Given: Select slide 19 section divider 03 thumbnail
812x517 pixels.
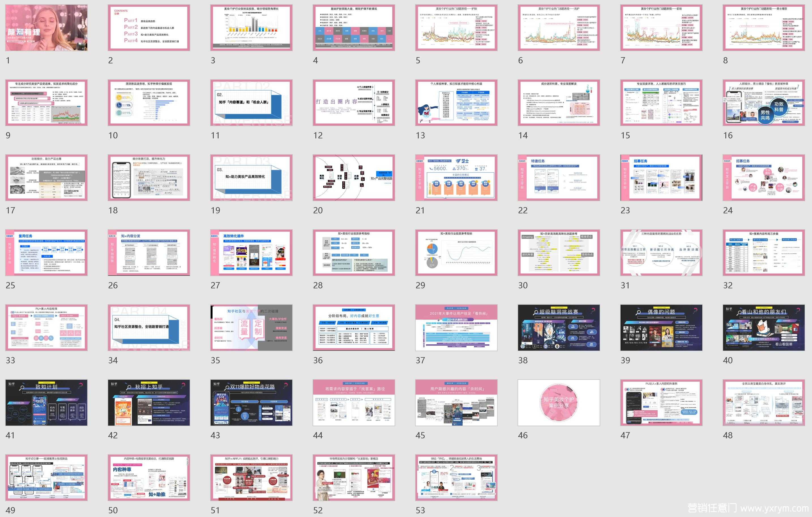Looking at the screenshot, I should (x=251, y=178).
